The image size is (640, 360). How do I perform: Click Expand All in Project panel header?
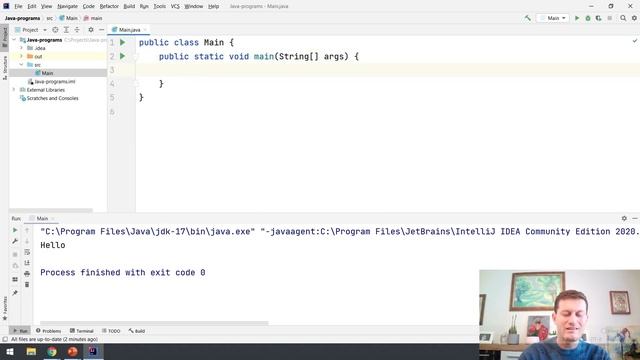(x=66, y=30)
